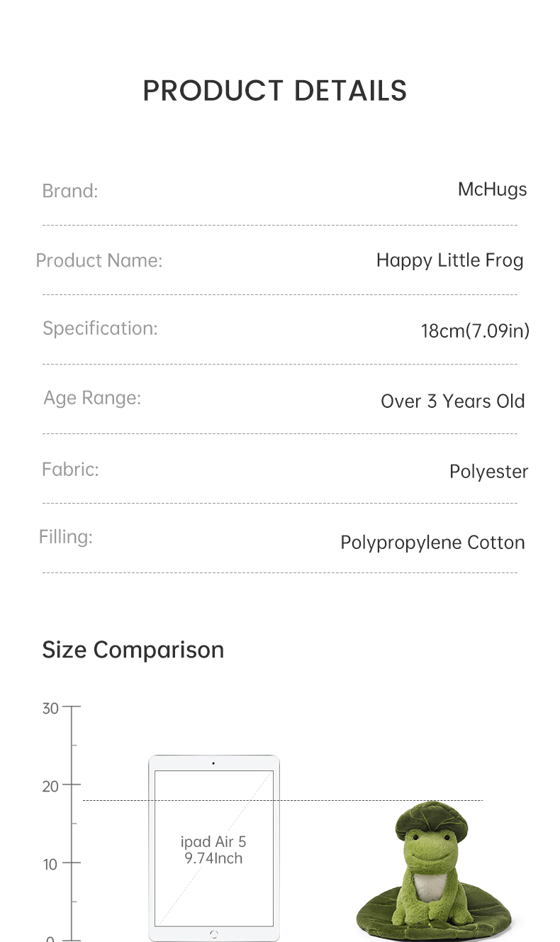Click the Filling label
This screenshot has height=942, width=560.
[66, 537]
